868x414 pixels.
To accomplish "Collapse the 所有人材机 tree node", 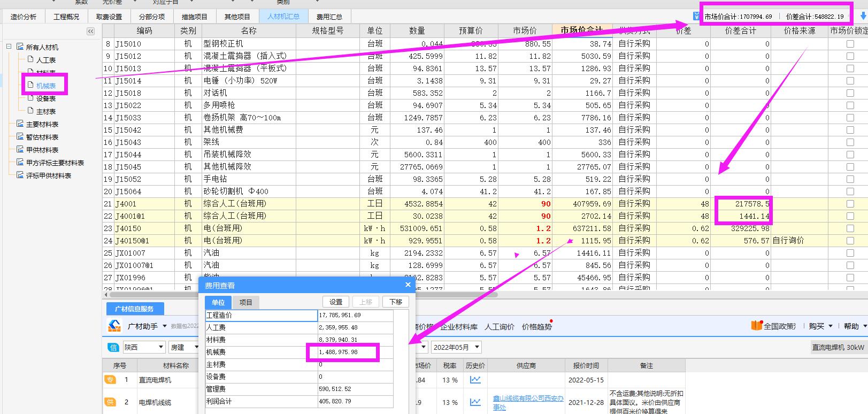I will coord(9,47).
